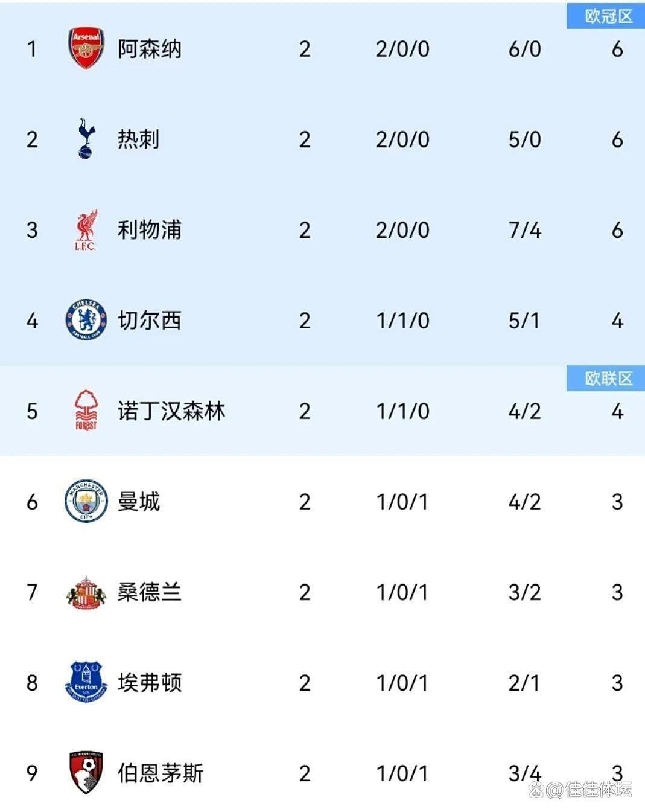Select team name 伯恩茅斯
The width and height of the screenshot is (645, 812).
[x=160, y=773]
